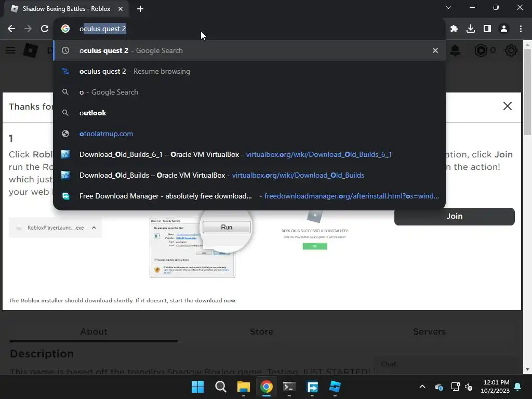Click the browser forward arrow
The width and height of the screenshot is (532, 399).
point(28,29)
